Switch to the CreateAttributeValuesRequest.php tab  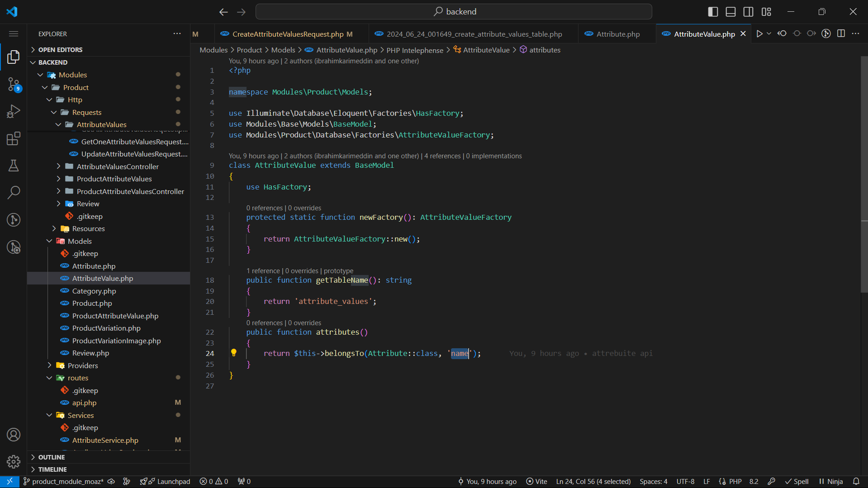pos(288,34)
